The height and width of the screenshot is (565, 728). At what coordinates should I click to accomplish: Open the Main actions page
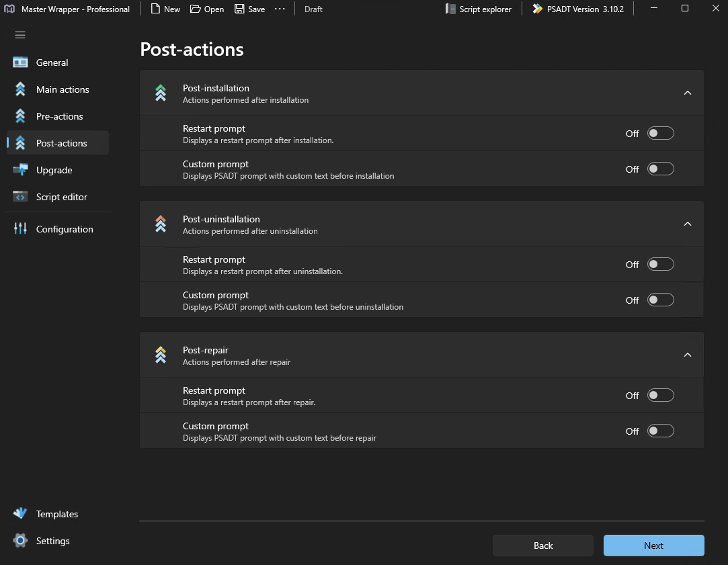coord(58,89)
